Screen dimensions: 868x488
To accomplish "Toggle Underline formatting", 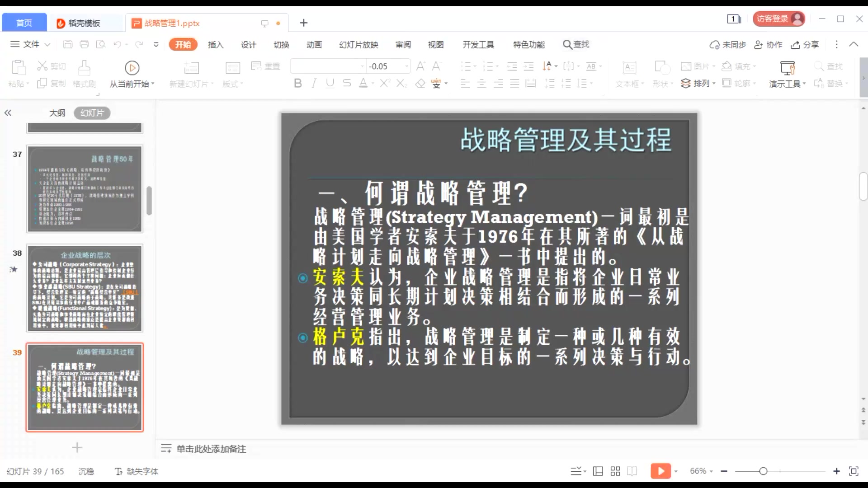I will tap(330, 83).
